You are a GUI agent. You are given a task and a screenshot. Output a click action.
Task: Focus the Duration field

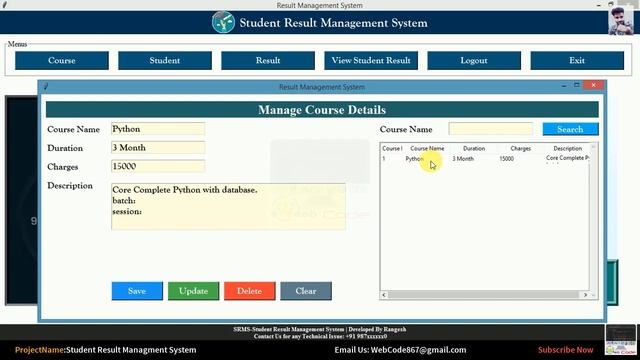click(158, 148)
